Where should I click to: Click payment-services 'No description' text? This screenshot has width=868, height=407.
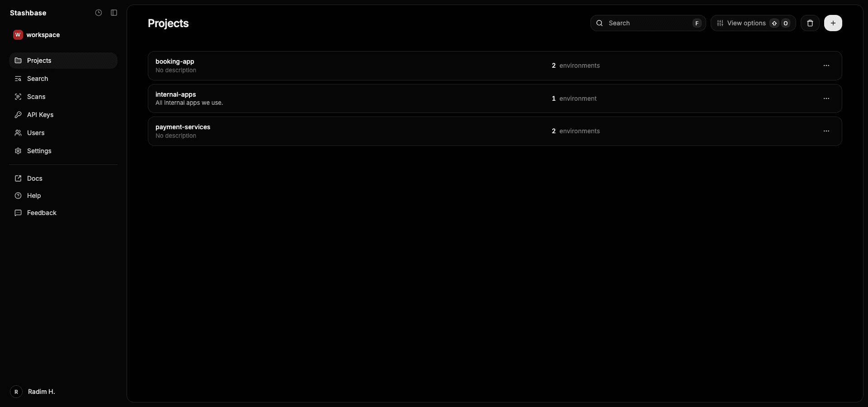pos(176,136)
